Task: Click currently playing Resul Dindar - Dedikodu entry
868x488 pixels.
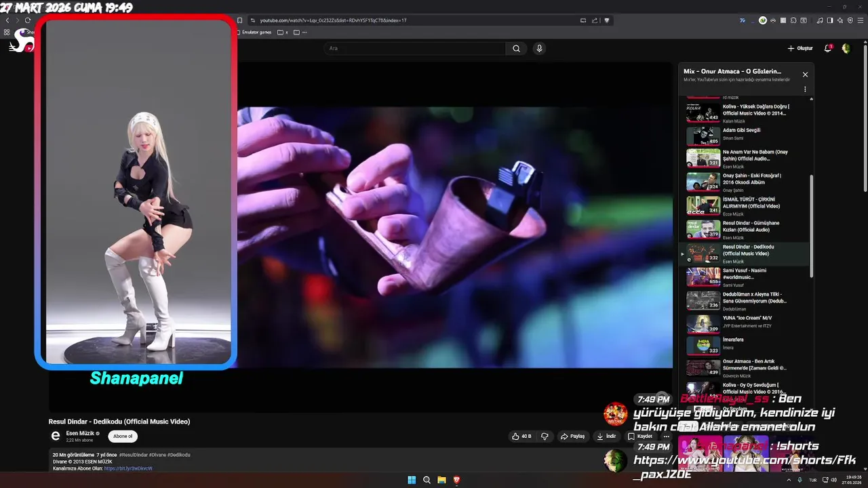Action: pyautogui.click(x=746, y=254)
